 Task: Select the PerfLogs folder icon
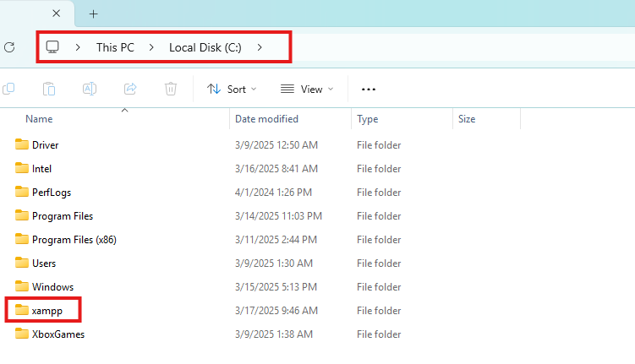click(22, 192)
